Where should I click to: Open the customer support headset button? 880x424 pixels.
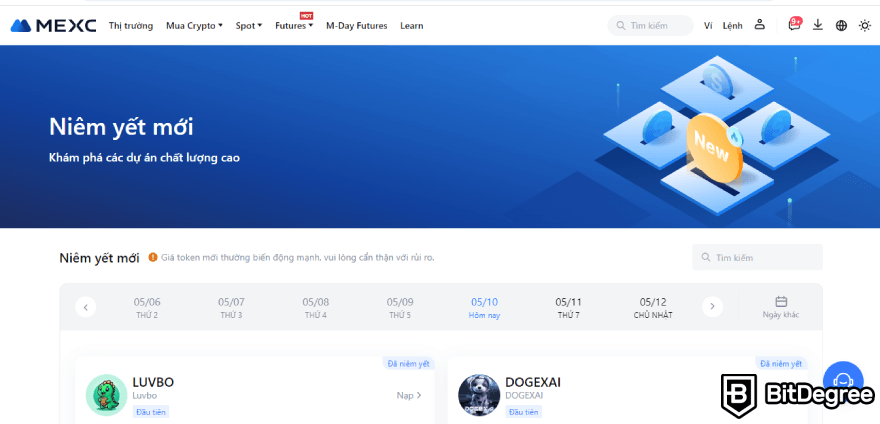coord(843,381)
